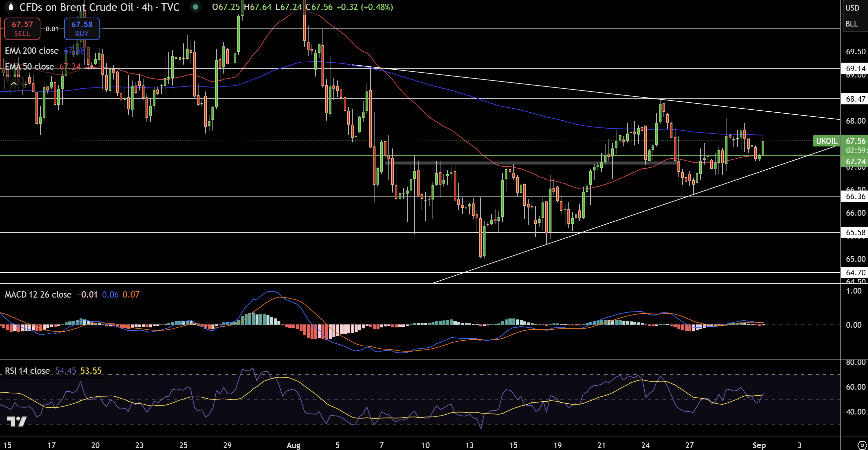The image size is (868, 450).
Task: Click the Sep date axis label
Action: (759, 445)
